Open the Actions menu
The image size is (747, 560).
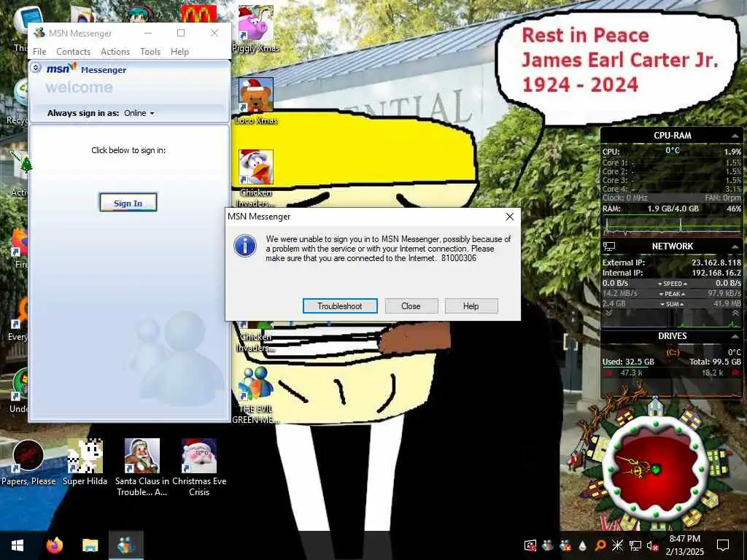pos(115,52)
